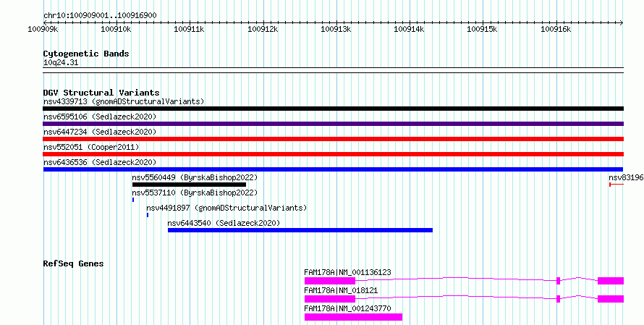Click the 100915k ruler tick label
Screen dimensions: 644x325
483,30
